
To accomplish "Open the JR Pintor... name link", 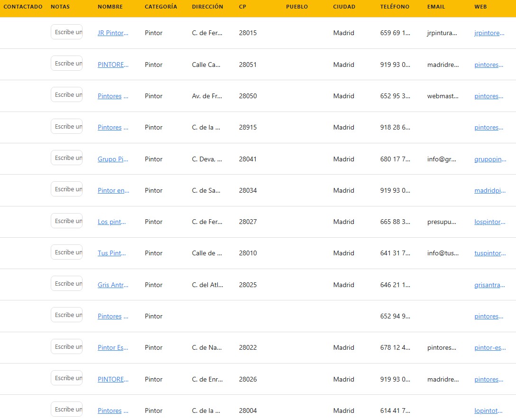I will tap(113, 33).
